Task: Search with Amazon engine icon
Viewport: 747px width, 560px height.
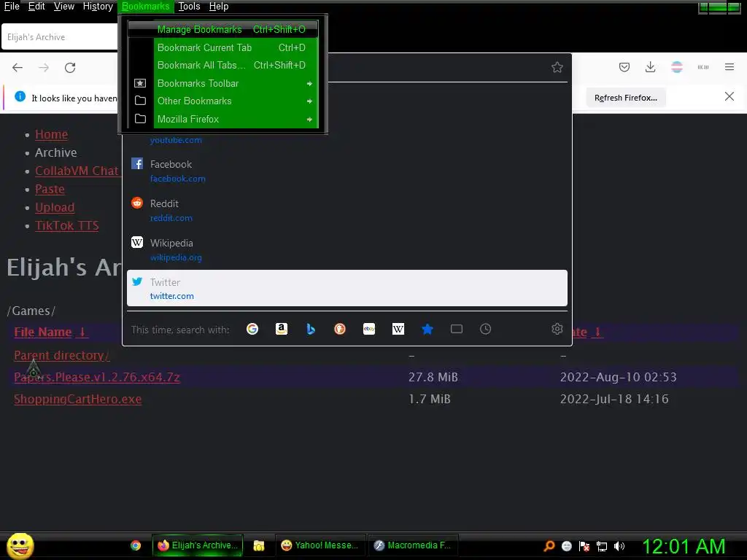Action: pyautogui.click(x=282, y=329)
